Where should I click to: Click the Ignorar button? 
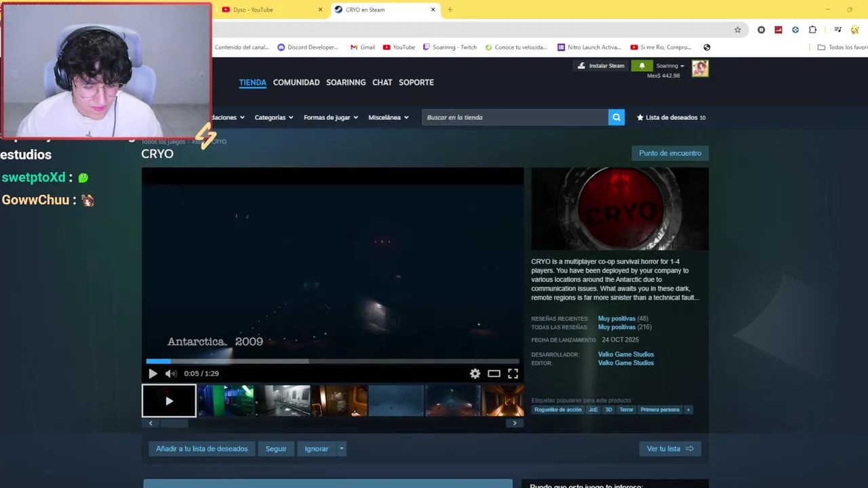coord(316,449)
